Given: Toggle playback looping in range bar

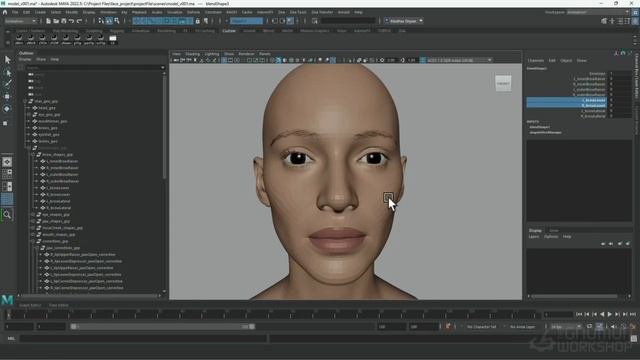Looking at the screenshot, I should point(589,327).
